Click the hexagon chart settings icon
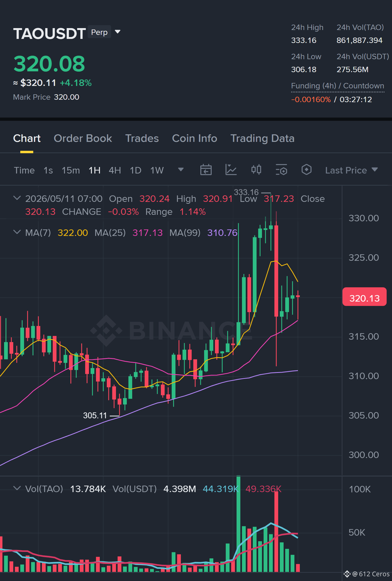The height and width of the screenshot is (581, 392). [306, 170]
